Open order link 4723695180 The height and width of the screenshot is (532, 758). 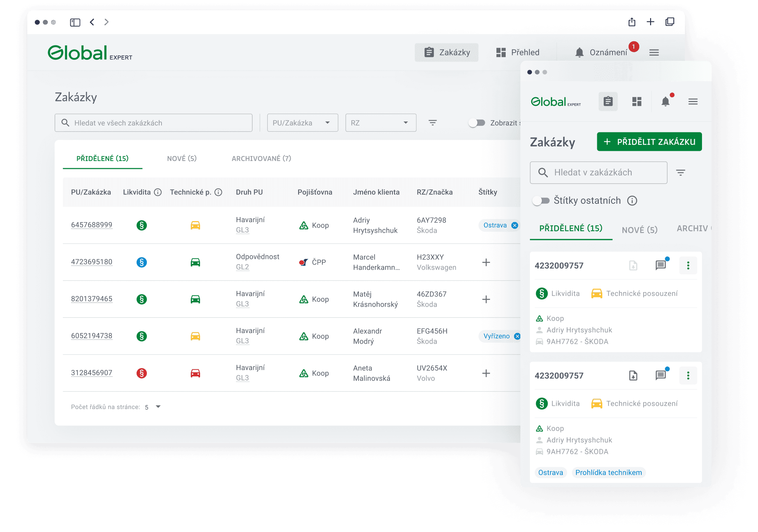point(92,262)
